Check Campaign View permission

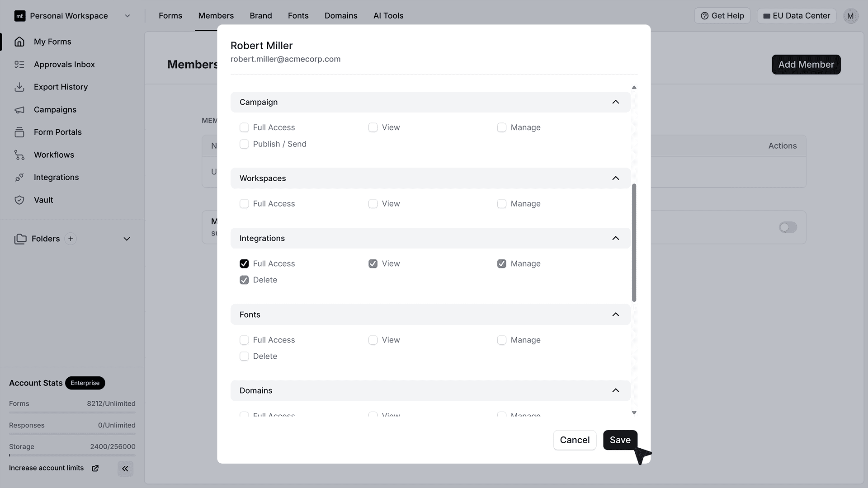(x=373, y=127)
